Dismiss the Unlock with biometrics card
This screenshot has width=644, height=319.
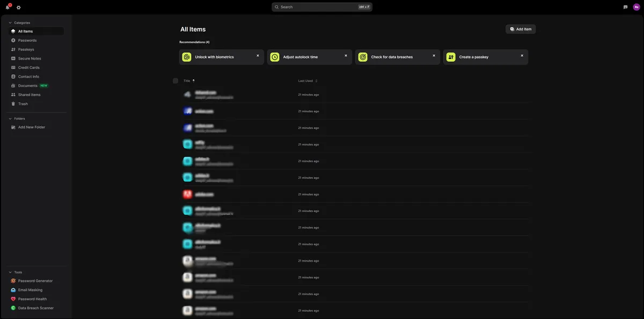258,55
